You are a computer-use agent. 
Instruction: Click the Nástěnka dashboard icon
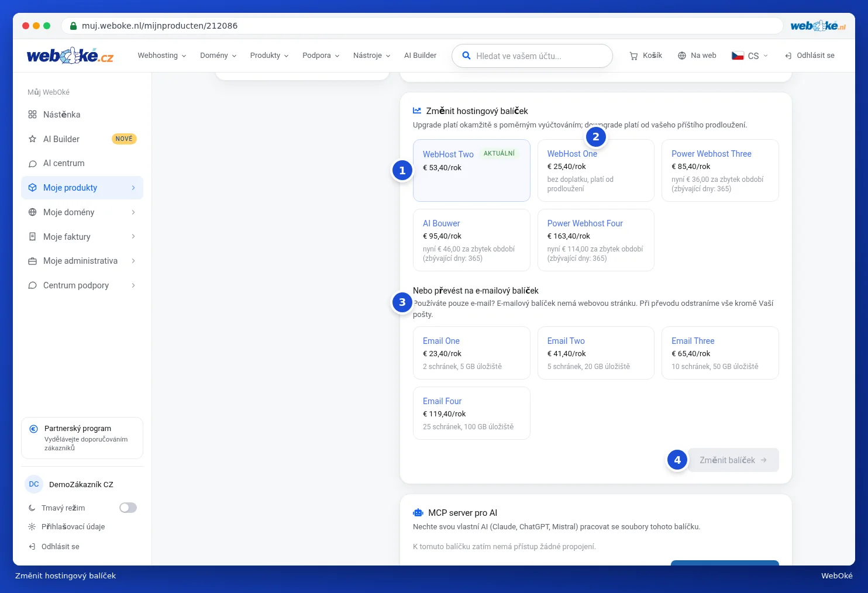(x=32, y=115)
